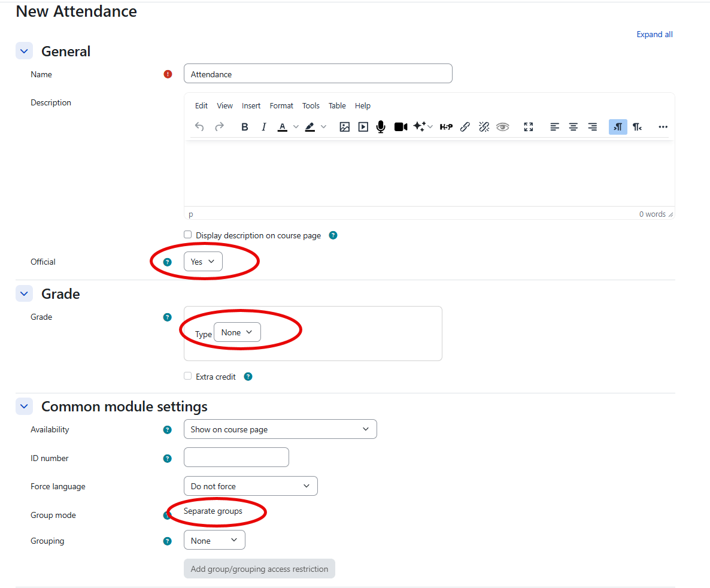Open the Official Yes dropdown

pos(203,262)
